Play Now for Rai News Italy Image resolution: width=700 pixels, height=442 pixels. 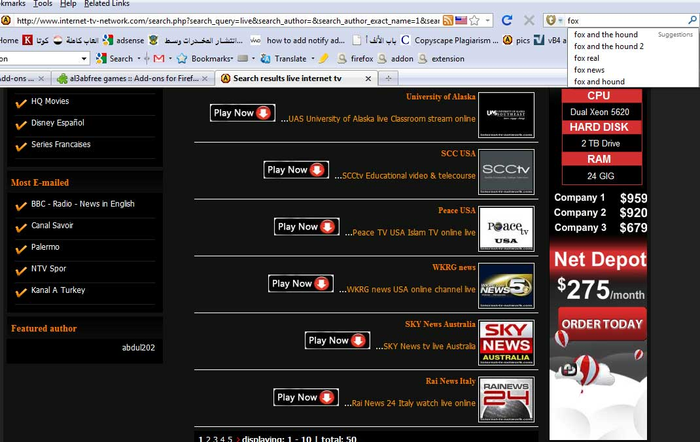[306, 397]
